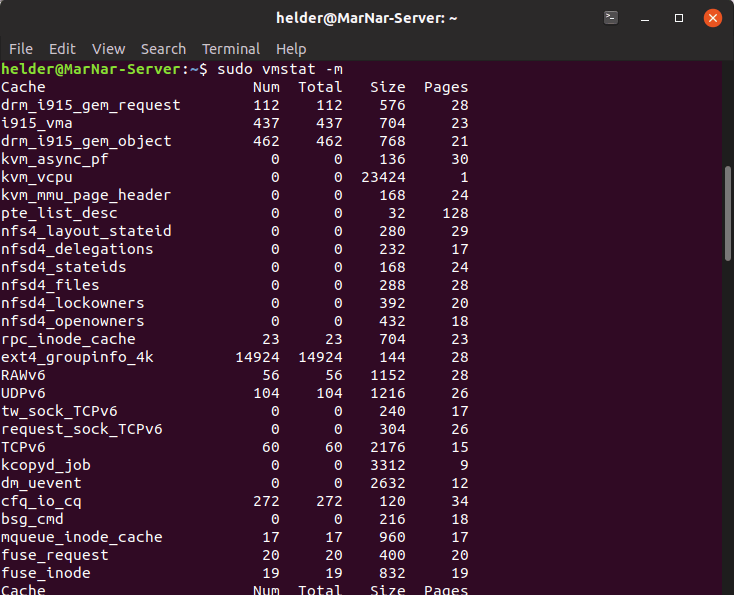Viewport: 734px width, 595px height.
Task: Click the size value 1216
Action: [388, 393]
